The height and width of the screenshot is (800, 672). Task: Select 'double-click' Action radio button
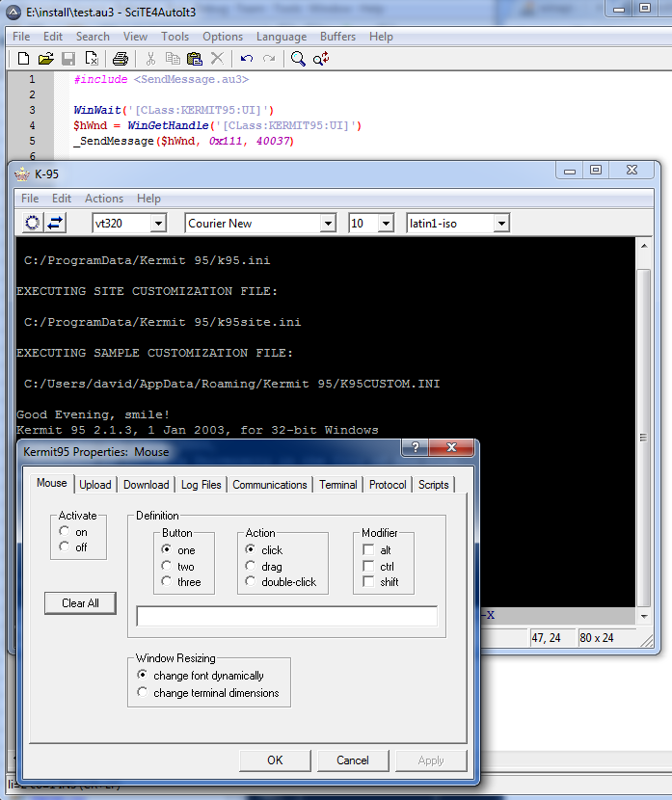coord(250,581)
